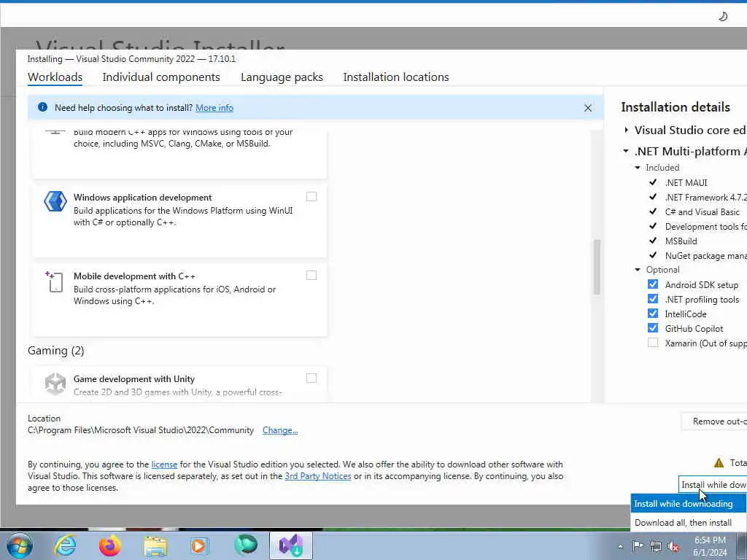The height and width of the screenshot is (560, 747).
Task: Switch to Visual Studio Installer taskbar icon
Action: pyautogui.click(x=291, y=545)
